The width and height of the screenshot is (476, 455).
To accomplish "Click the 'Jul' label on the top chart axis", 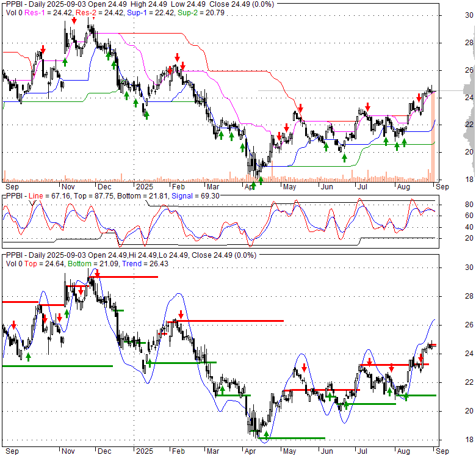I will click(362, 187).
